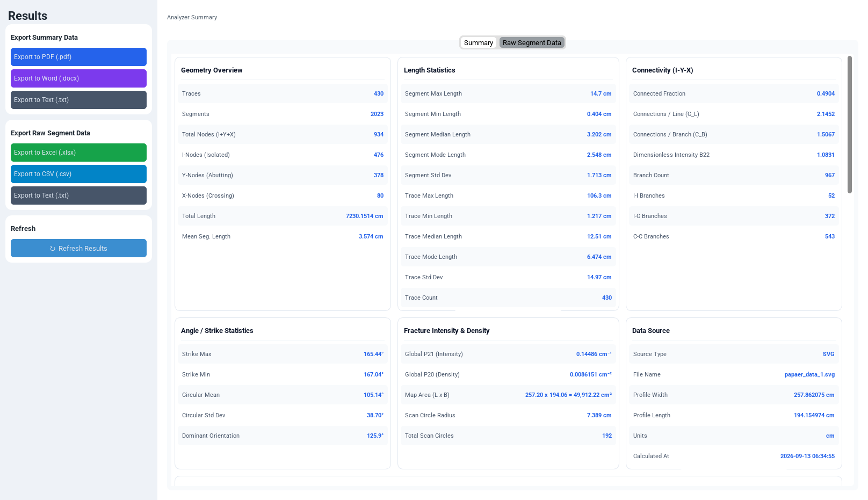Click the Circular Mean value 105.14°
Image resolution: width=868 pixels, height=500 pixels.
374,395
